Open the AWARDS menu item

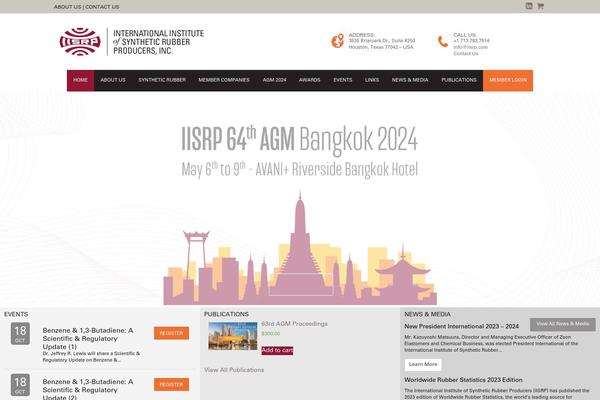pyautogui.click(x=310, y=80)
